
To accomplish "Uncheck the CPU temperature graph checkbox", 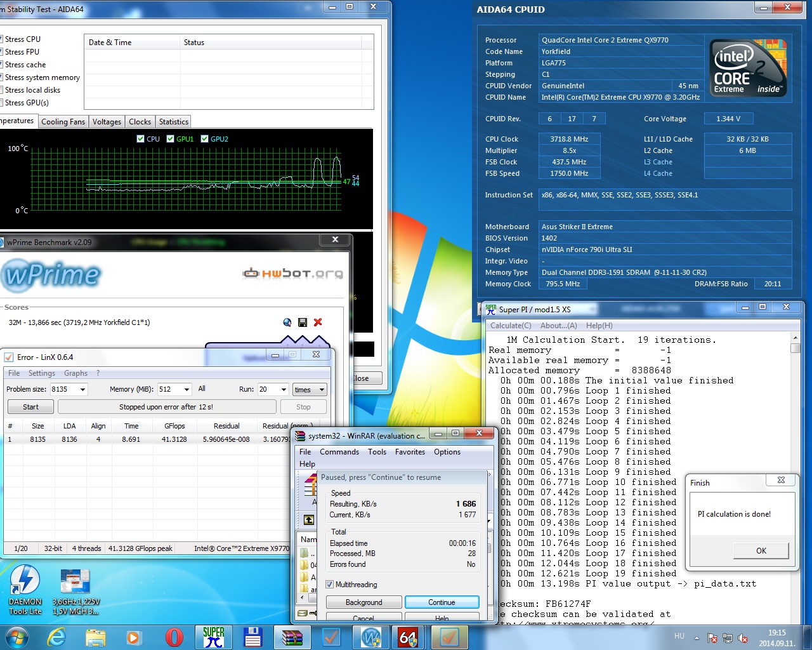I will point(140,139).
